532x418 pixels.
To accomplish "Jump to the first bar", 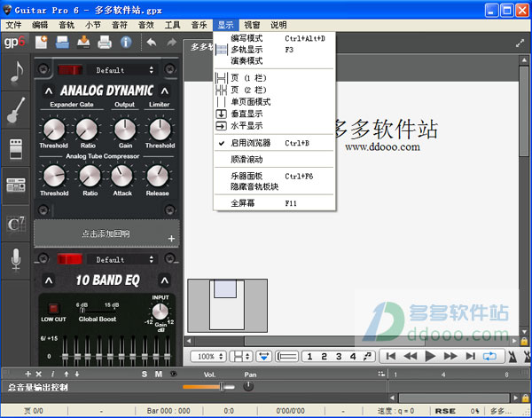I will tap(391, 356).
